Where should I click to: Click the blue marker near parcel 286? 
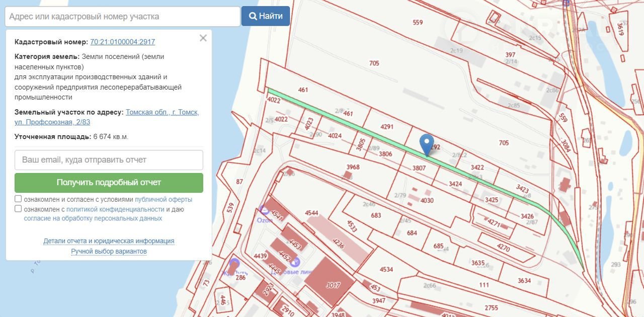click(x=234, y=264)
